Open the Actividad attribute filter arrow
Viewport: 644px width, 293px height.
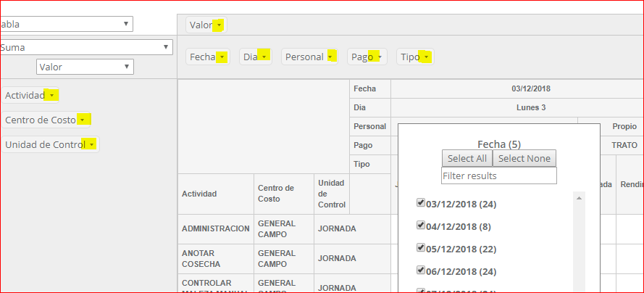click(51, 96)
